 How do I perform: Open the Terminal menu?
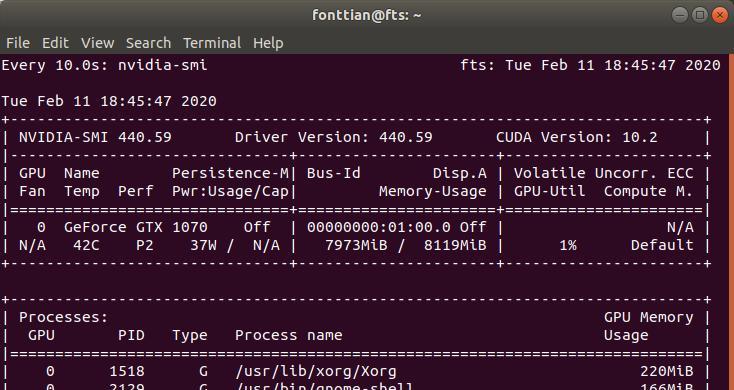pyautogui.click(x=212, y=43)
